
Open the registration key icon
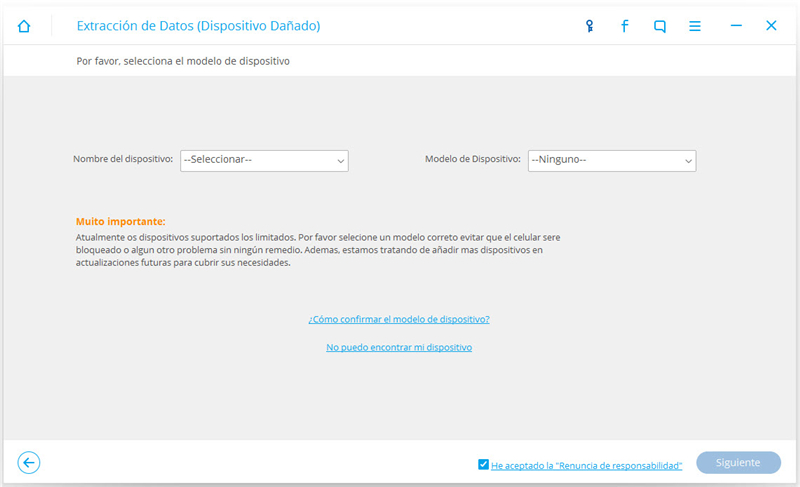(589, 26)
